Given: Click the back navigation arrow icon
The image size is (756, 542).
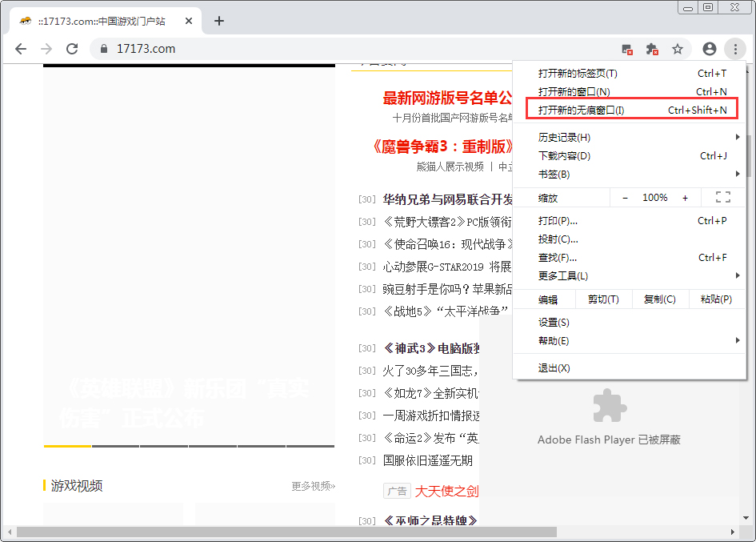Looking at the screenshot, I should (21, 49).
